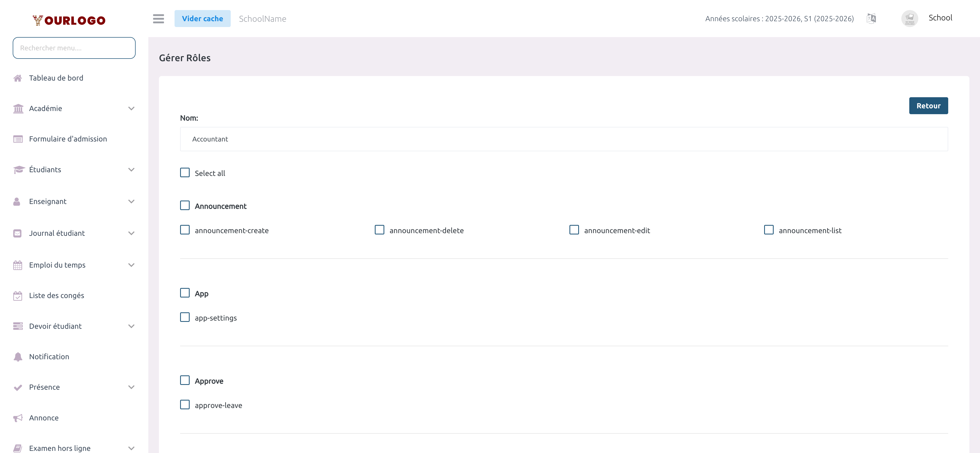Enable the Select all checkbox

[185, 172]
